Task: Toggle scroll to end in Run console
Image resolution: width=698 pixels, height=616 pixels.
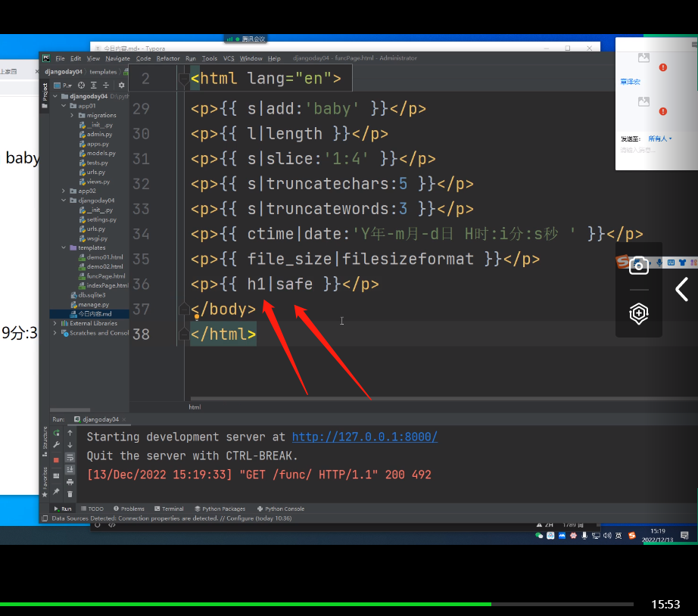Action: click(x=70, y=469)
